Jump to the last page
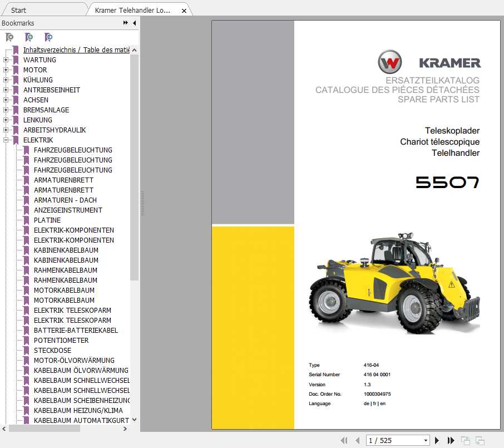Image resolution: width=504 pixels, height=448 pixels. click(451, 440)
